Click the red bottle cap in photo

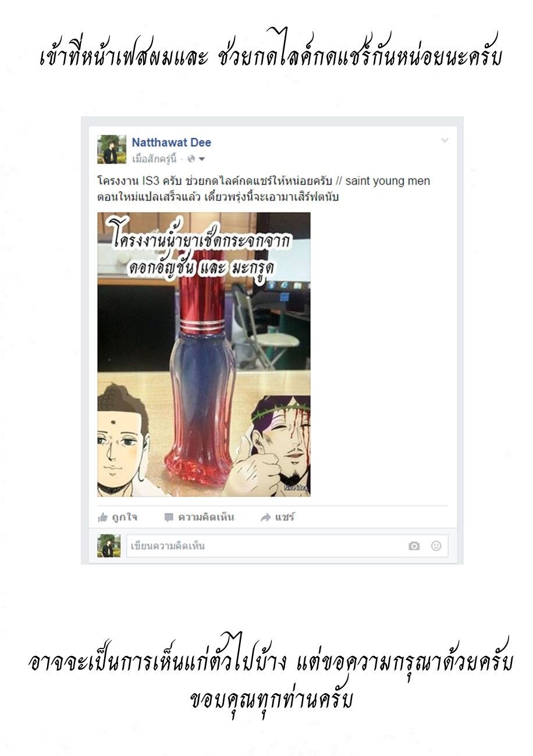pos(202,297)
